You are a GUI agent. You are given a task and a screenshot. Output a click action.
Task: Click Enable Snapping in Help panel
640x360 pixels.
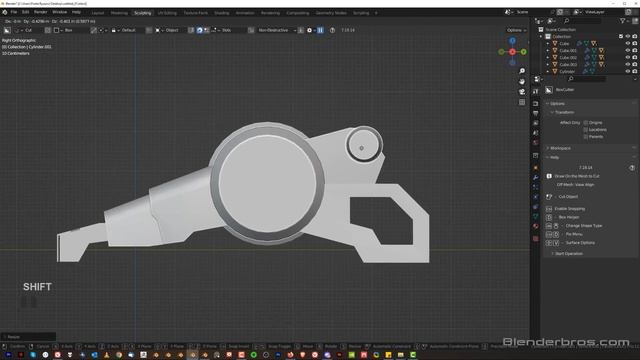569,209
